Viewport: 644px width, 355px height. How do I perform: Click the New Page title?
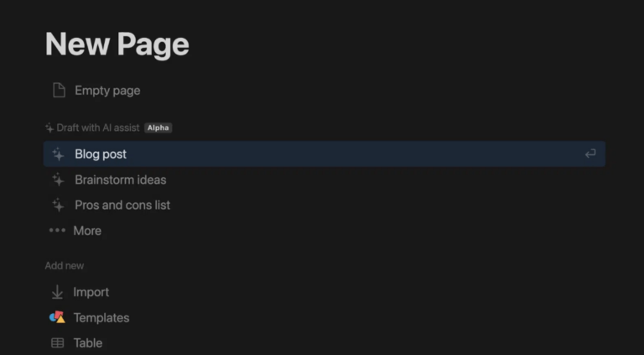(117, 44)
